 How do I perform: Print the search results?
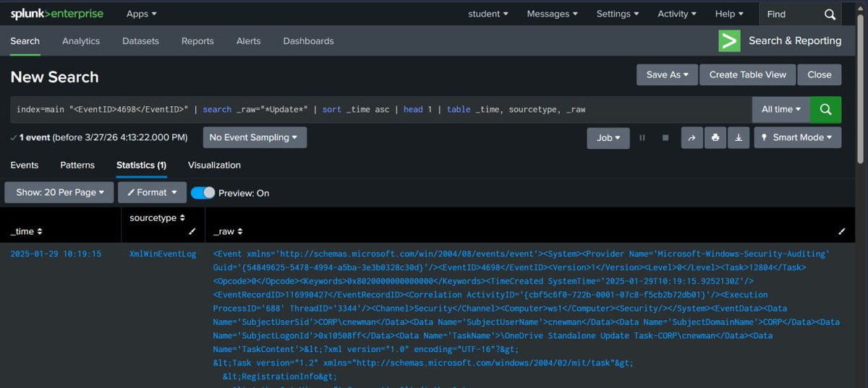[715, 137]
